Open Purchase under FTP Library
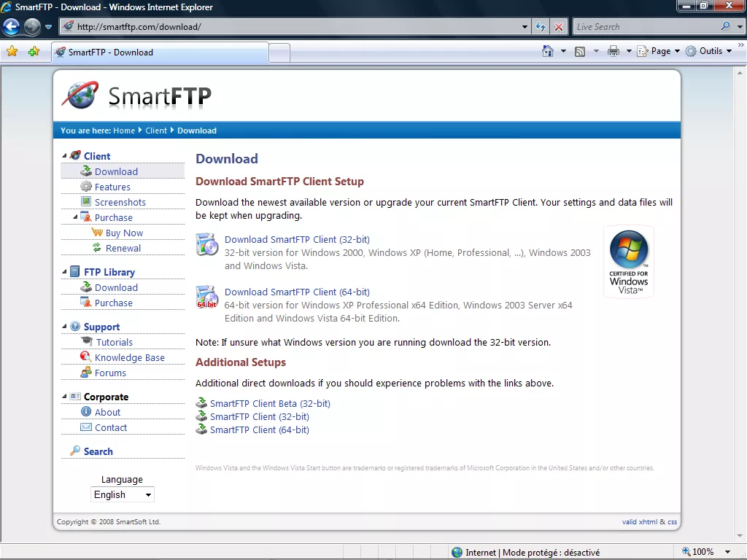The height and width of the screenshot is (560, 747). (x=113, y=303)
